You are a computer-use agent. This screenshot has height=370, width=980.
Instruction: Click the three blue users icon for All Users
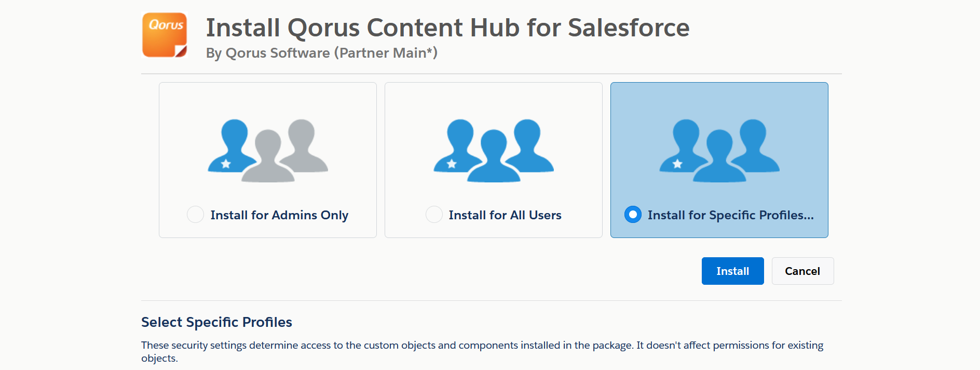(494, 151)
